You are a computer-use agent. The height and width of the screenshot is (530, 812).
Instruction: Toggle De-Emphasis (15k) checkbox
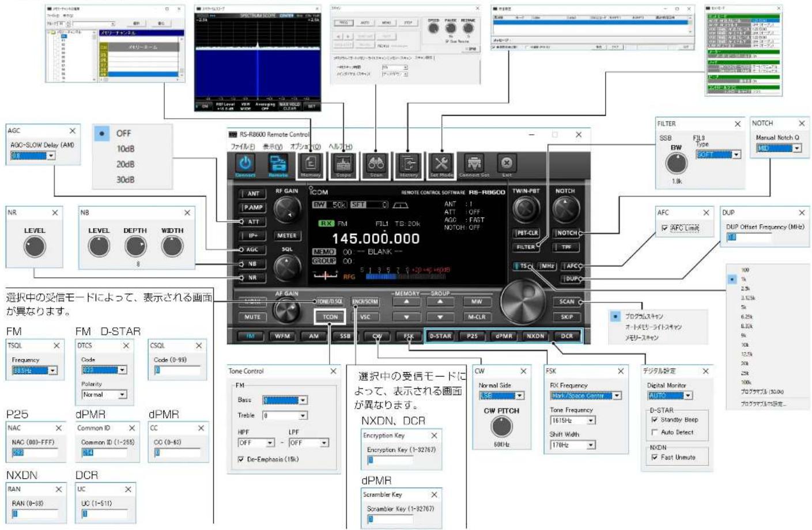[x=241, y=459]
